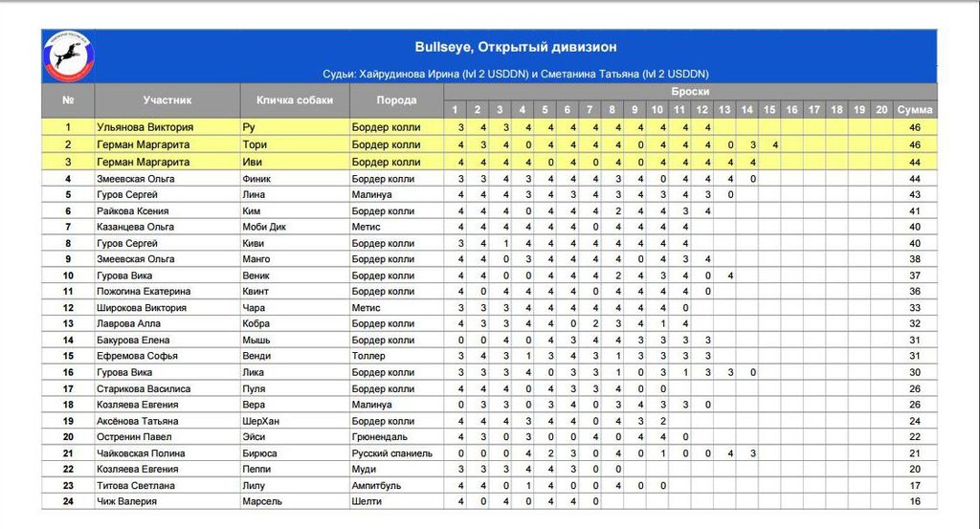Click throw column header '20'

(881, 110)
